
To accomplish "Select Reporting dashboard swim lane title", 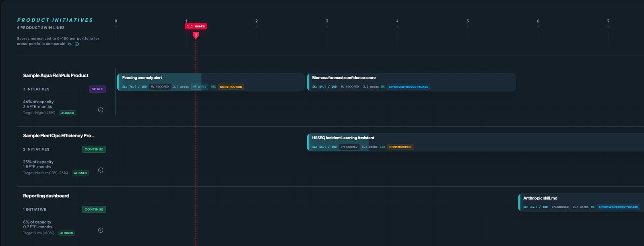I will coord(46,196).
